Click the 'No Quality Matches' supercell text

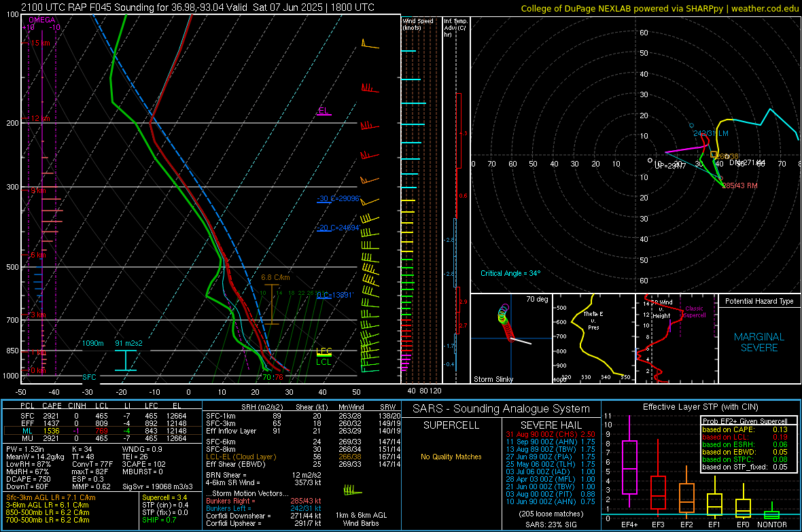pos(451,457)
